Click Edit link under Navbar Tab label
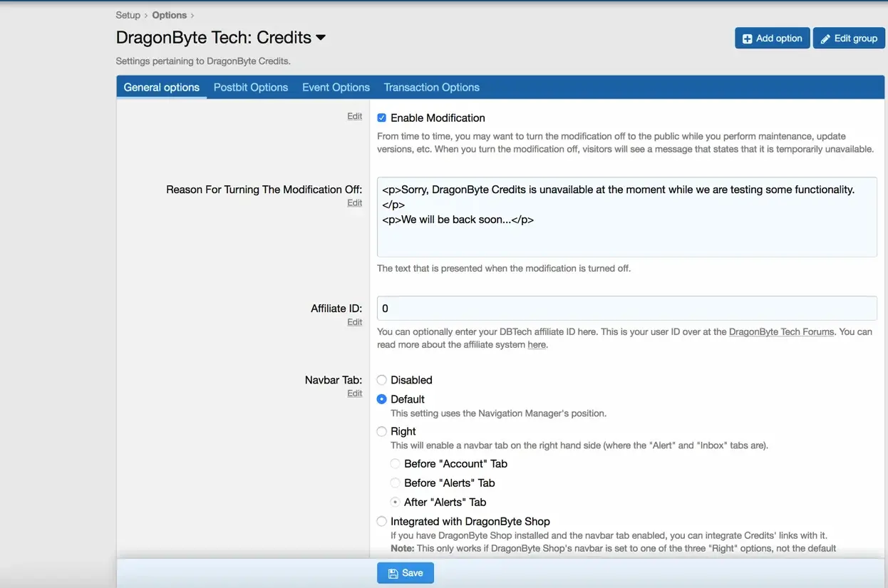The image size is (888, 588). point(354,393)
